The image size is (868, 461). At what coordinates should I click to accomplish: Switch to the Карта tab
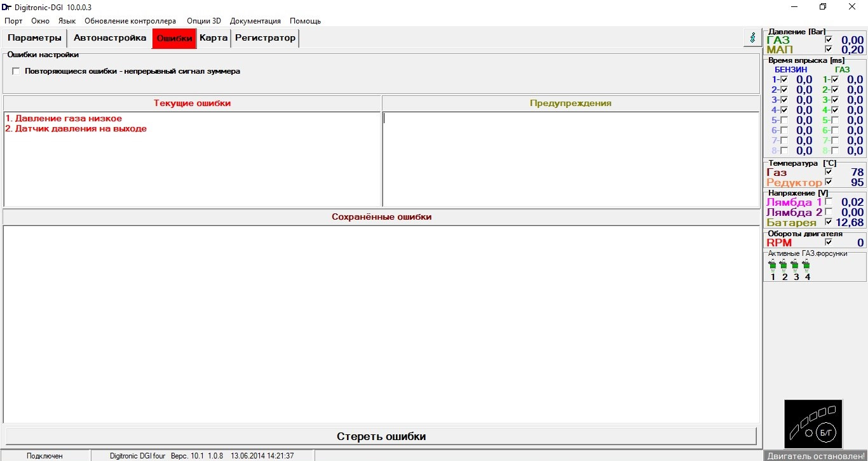coord(214,38)
